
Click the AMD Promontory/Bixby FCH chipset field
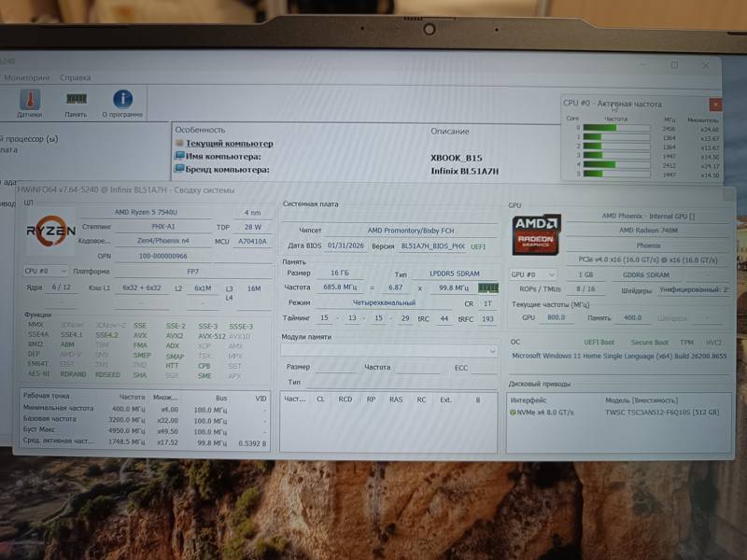tap(411, 231)
